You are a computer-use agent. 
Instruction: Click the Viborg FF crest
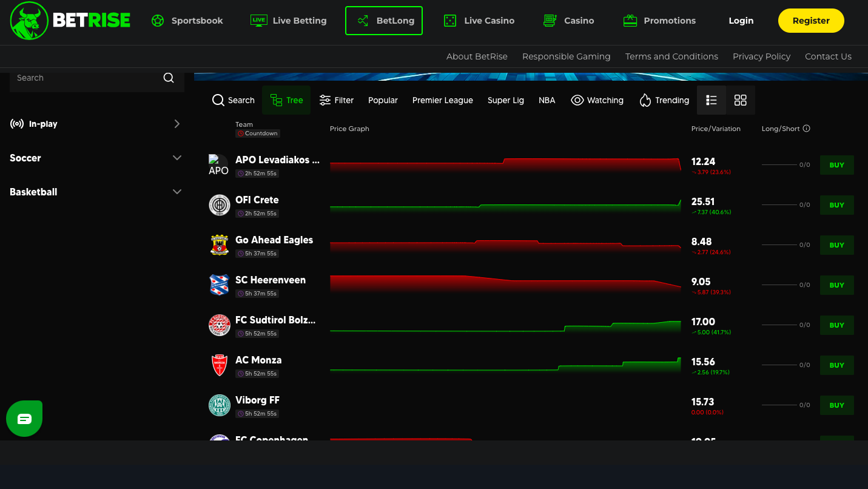(x=220, y=405)
